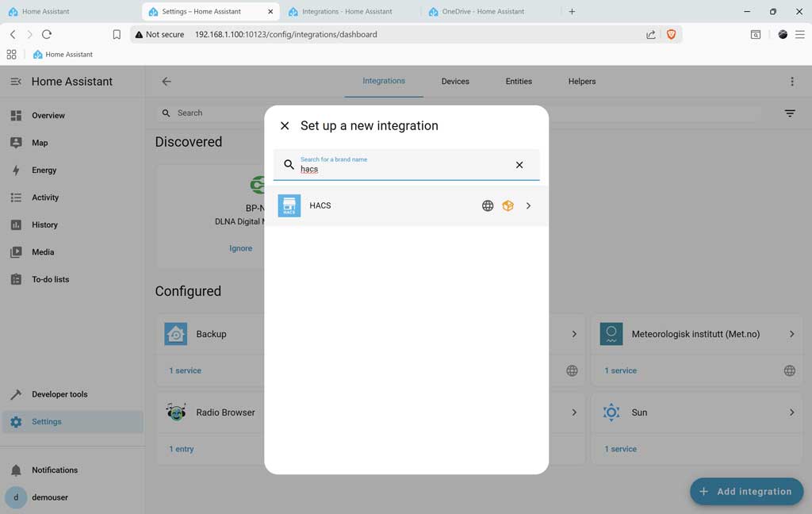Switch to the Integrations tab
The image size is (812, 514).
[x=384, y=81]
